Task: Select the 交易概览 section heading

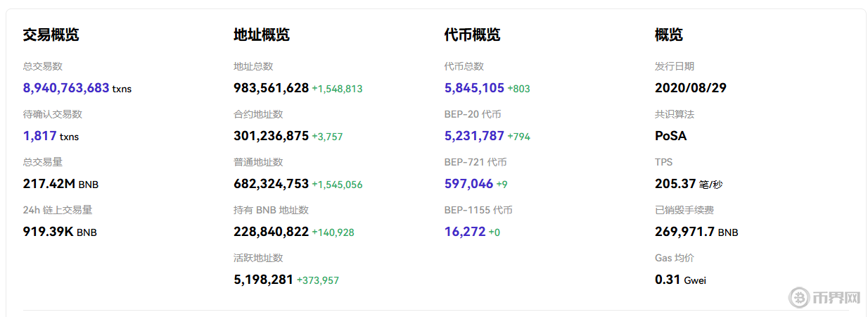Action: coord(51,35)
